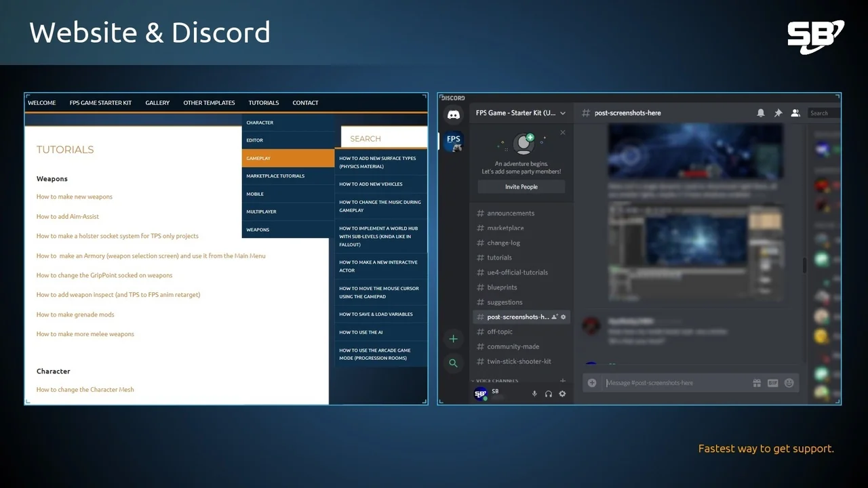Toggle microphone mute
The width and height of the screenshot is (868, 488).
[534, 394]
